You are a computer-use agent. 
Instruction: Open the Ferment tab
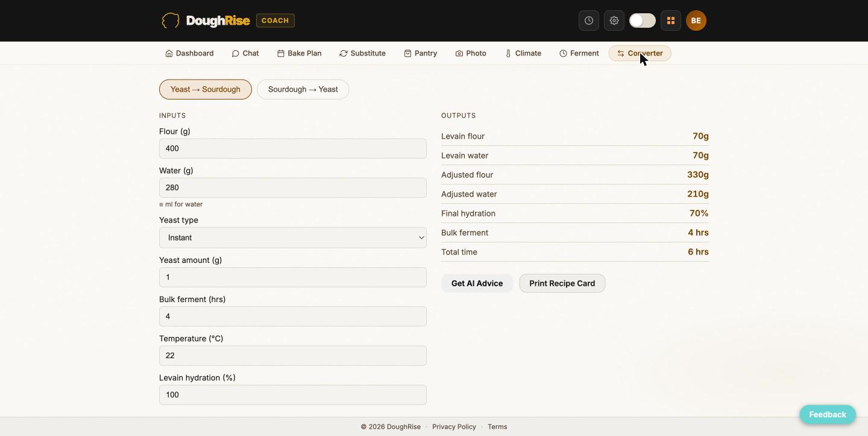coord(579,53)
